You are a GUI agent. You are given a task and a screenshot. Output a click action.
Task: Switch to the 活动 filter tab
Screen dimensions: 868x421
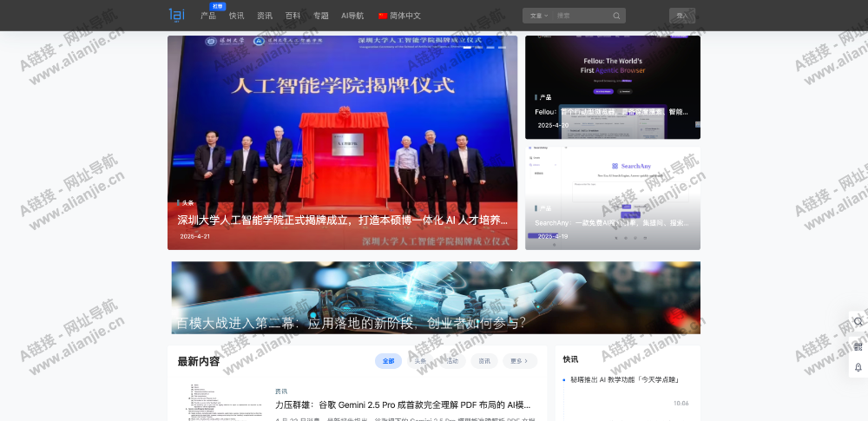tap(452, 361)
